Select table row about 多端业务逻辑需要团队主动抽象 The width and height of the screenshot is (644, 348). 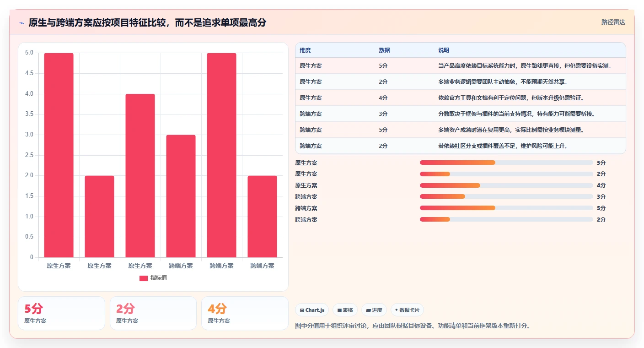coord(461,82)
